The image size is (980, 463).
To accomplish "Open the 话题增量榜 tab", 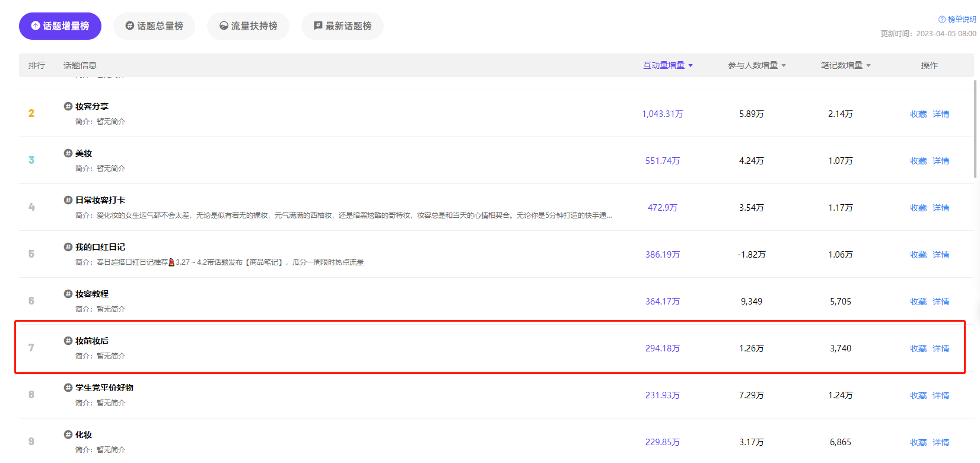I will point(60,26).
